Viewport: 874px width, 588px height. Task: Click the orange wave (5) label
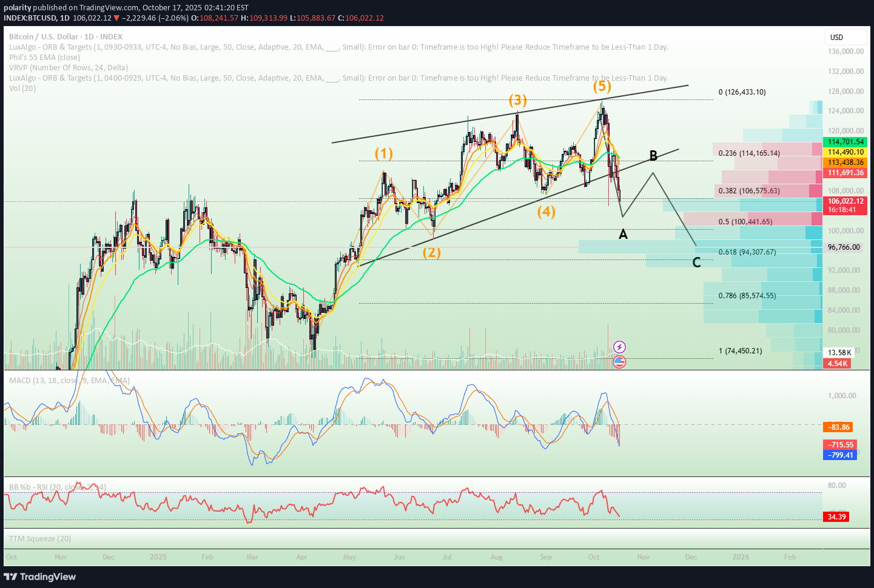602,86
